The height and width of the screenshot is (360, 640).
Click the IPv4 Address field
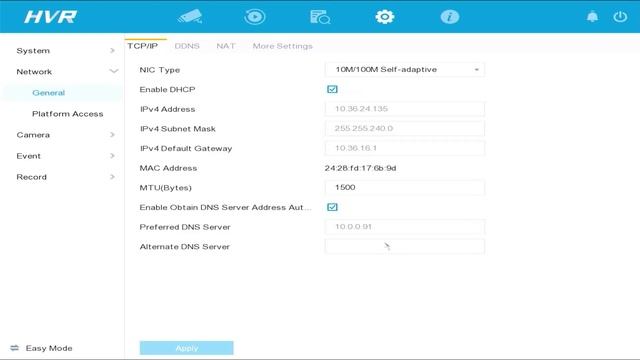[x=404, y=109]
